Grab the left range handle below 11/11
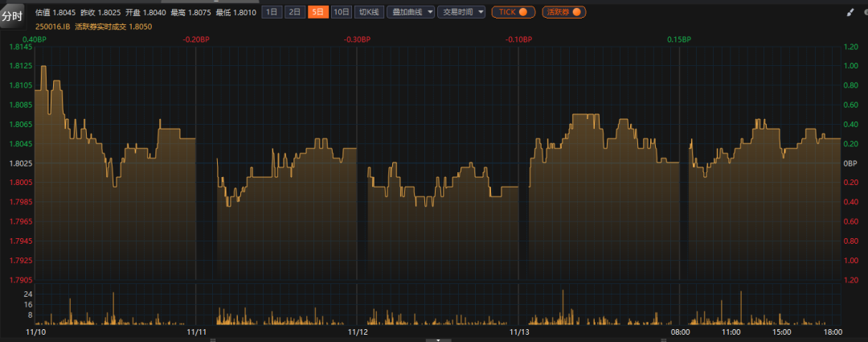This screenshot has width=868, height=342. (211, 339)
